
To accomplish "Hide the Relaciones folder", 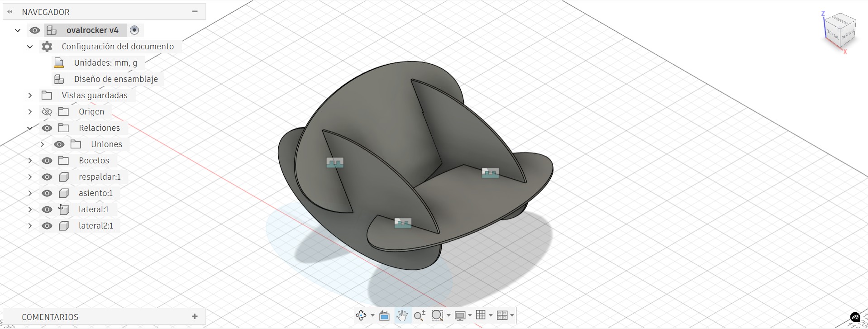I will pyautogui.click(x=47, y=128).
